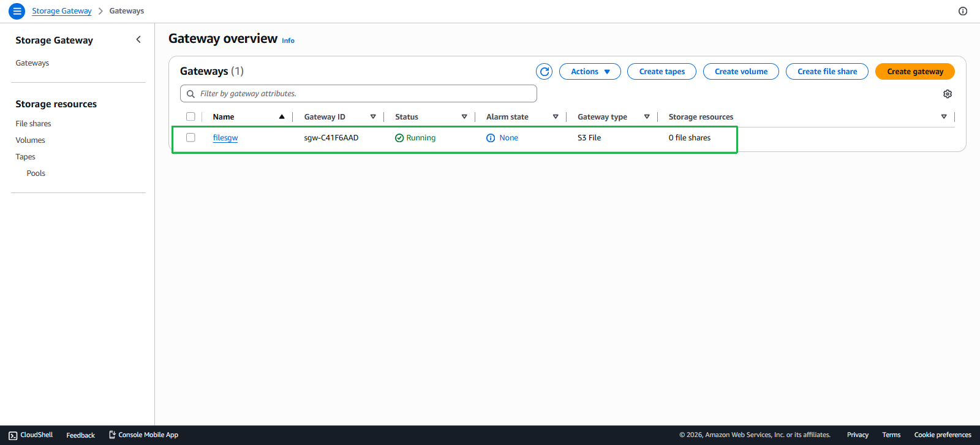Sort by Gateway type column arrow
Viewport: 980px width, 445px height.
[x=647, y=116]
